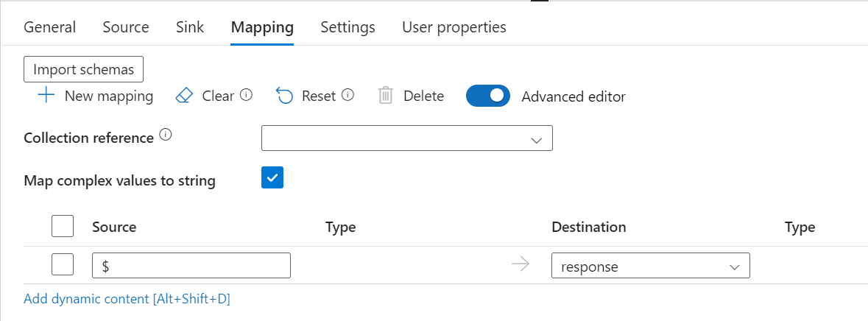This screenshot has height=321, width=868.
Task: Click the source field containing $
Action: (x=191, y=266)
